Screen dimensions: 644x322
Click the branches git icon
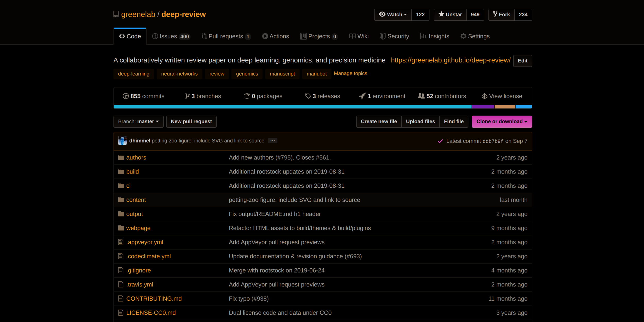(187, 96)
